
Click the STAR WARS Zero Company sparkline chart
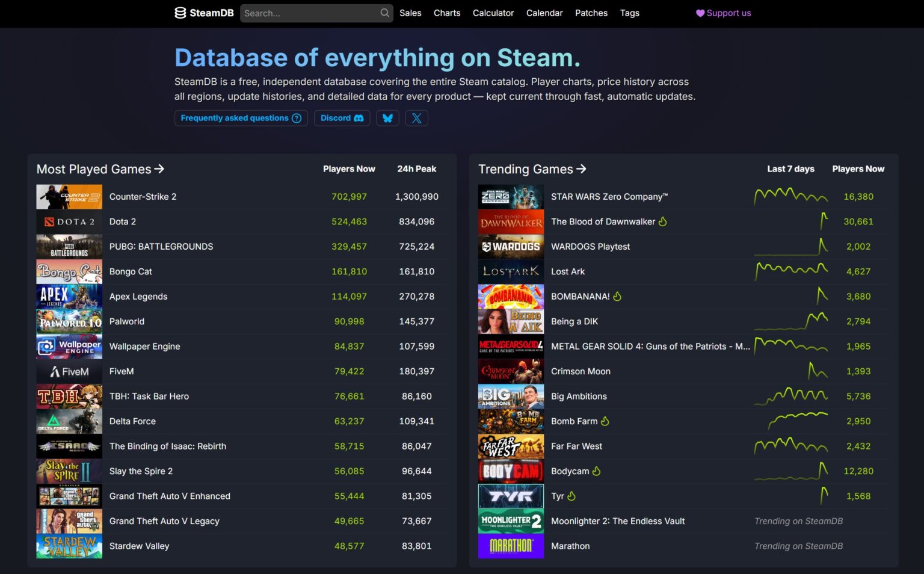(x=791, y=196)
